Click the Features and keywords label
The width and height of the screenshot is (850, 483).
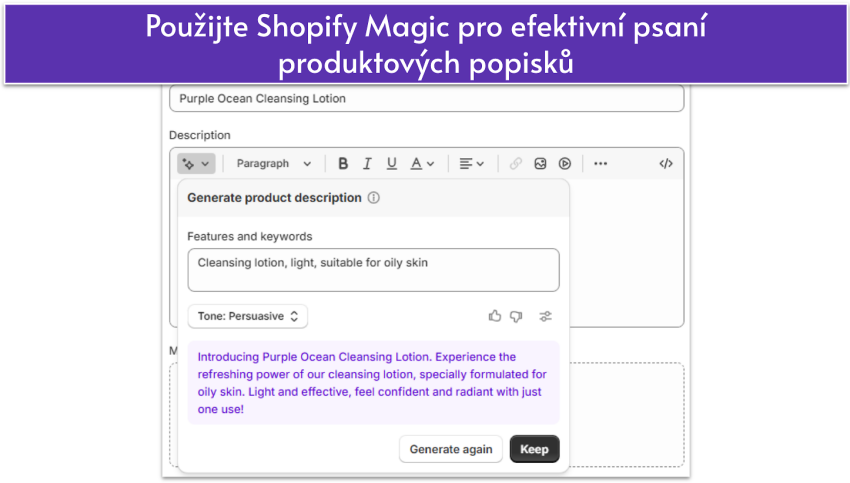click(250, 236)
